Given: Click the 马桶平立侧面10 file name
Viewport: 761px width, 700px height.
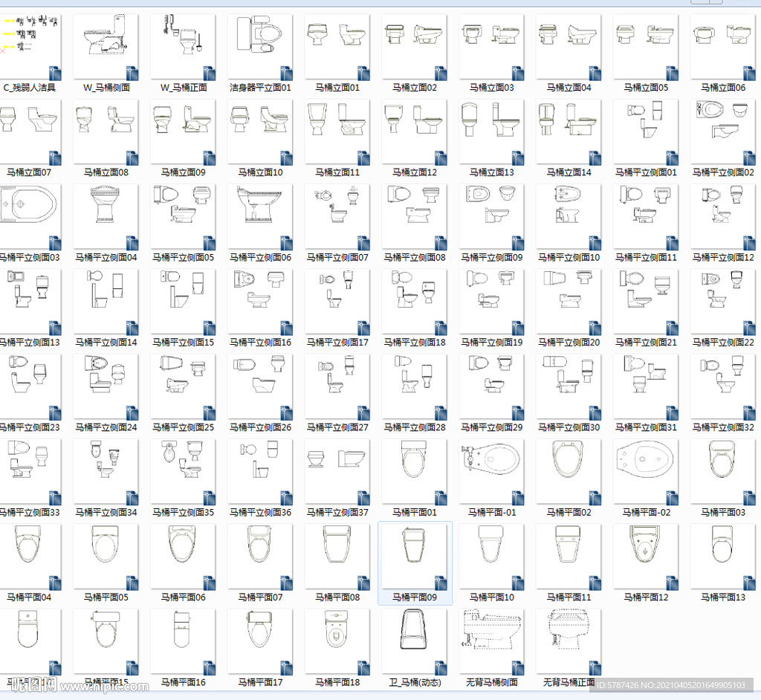Looking at the screenshot, I should [x=569, y=257].
